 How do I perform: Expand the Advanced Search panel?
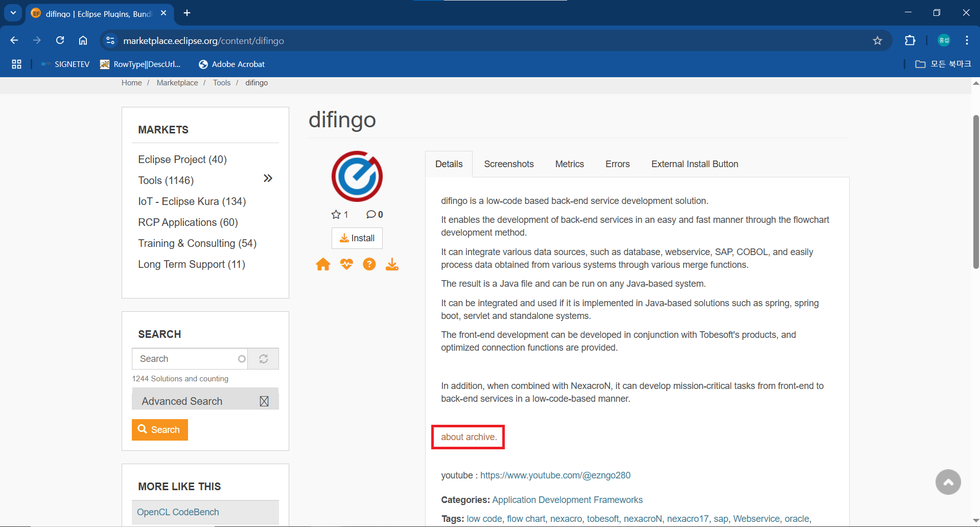click(264, 401)
